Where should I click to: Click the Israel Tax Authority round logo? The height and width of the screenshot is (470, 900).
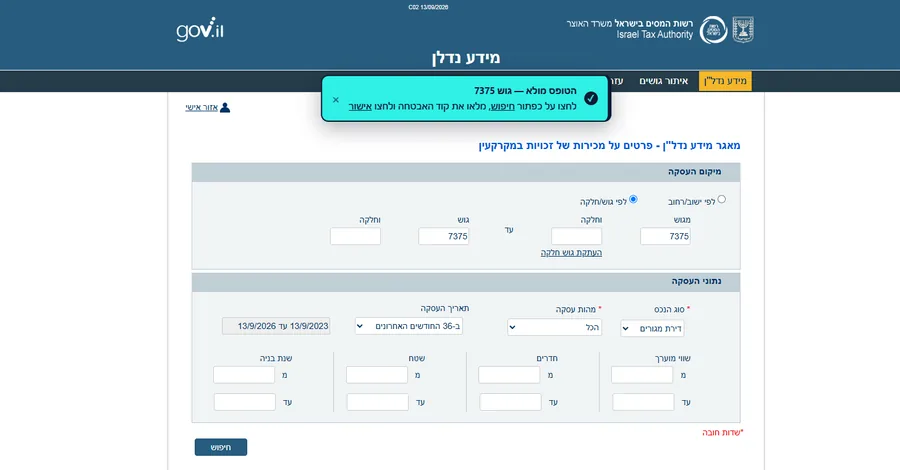(x=713, y=30)
